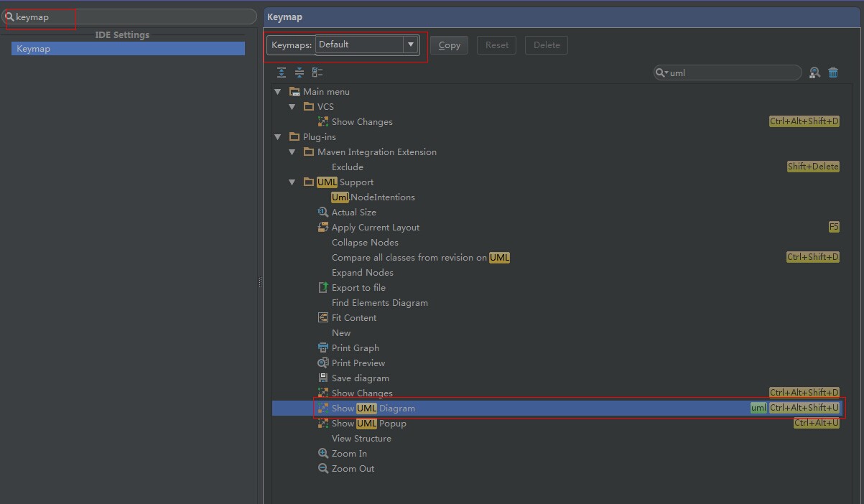
Task: Open the Keymaps dropdown
Action: point(410,45)
